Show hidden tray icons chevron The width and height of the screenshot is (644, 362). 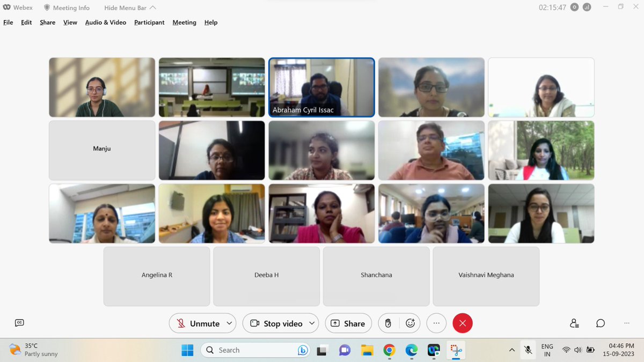[x=512, y=350]
